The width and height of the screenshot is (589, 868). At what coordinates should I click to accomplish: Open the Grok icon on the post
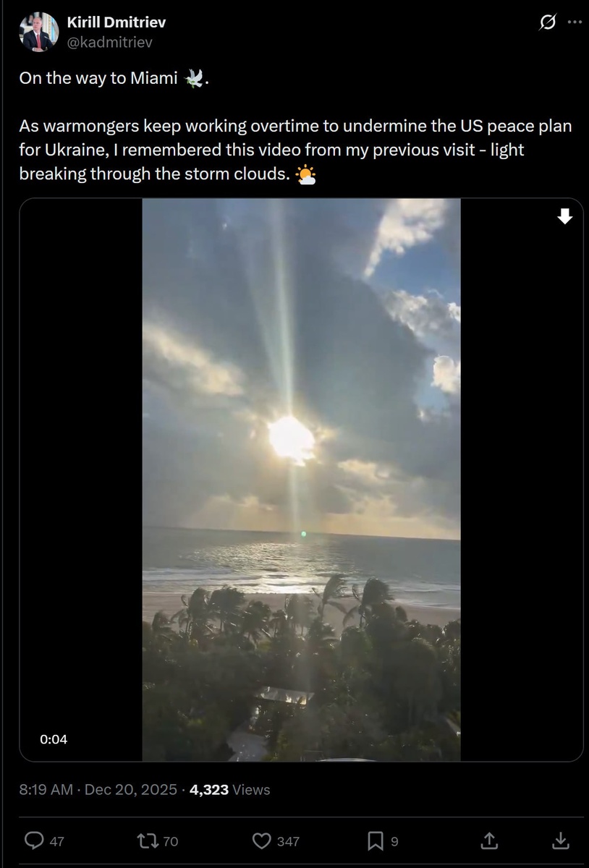(548, 22)
